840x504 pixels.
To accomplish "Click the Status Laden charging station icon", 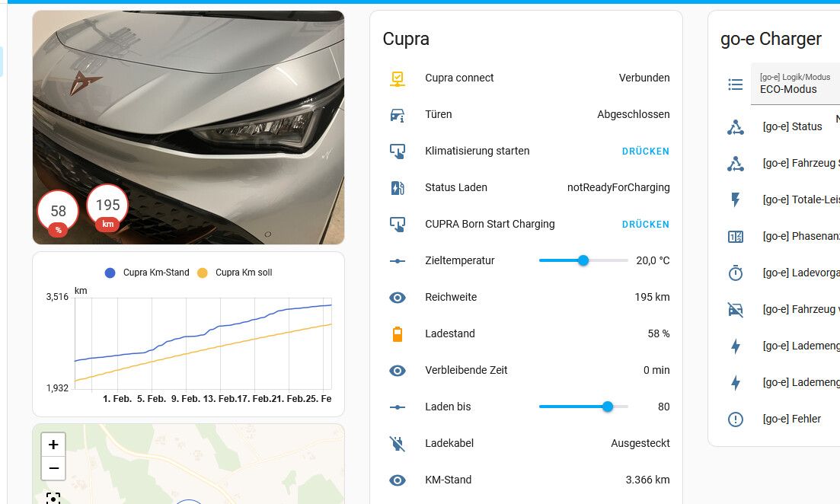I will (x=397, y=188).
